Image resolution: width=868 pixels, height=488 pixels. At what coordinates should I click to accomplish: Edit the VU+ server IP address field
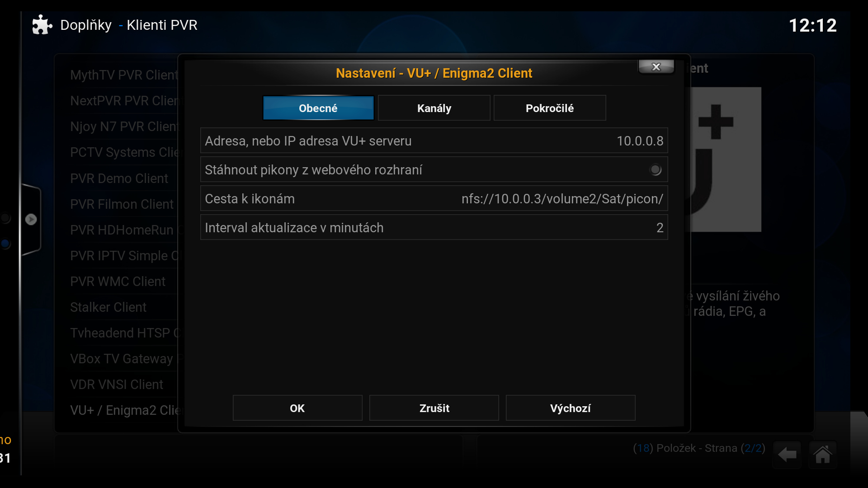click(434, 141)
